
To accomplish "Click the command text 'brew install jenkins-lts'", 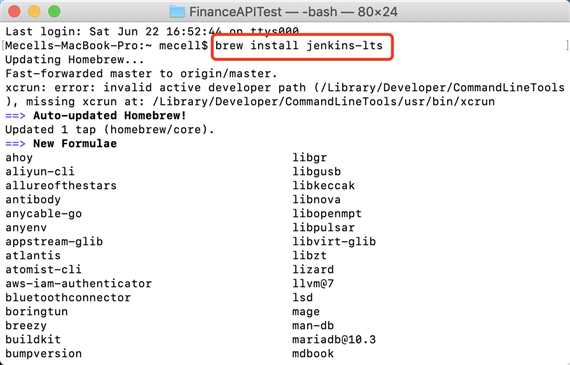I will 299,45.
